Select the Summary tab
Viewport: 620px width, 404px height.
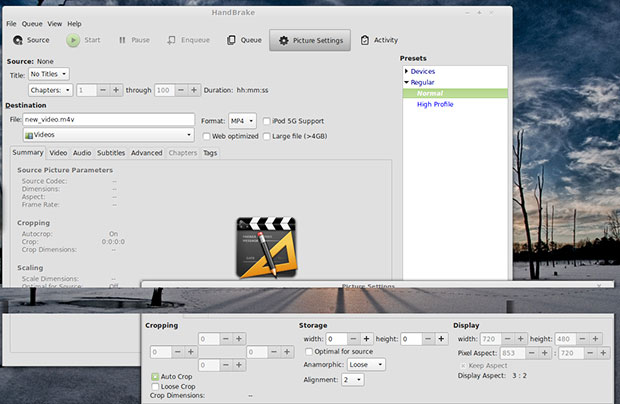tap(28, 153)
